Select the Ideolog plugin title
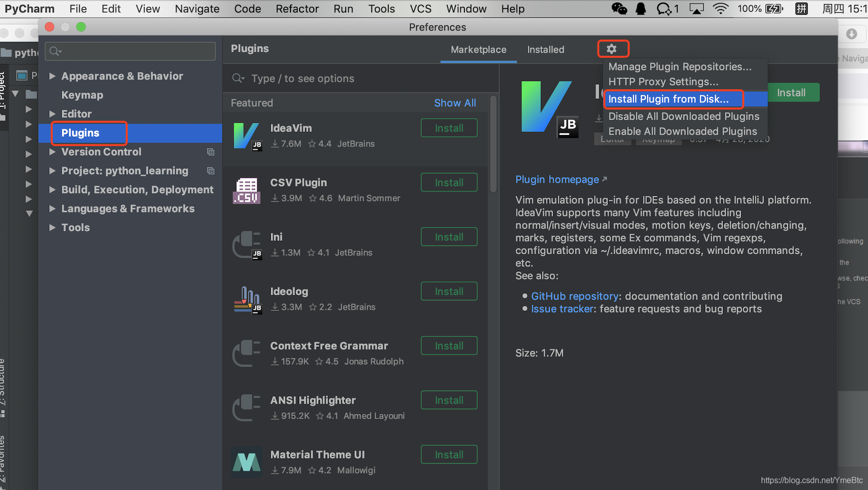This screenshot has width=868, height=490. [x=289, y=291]
